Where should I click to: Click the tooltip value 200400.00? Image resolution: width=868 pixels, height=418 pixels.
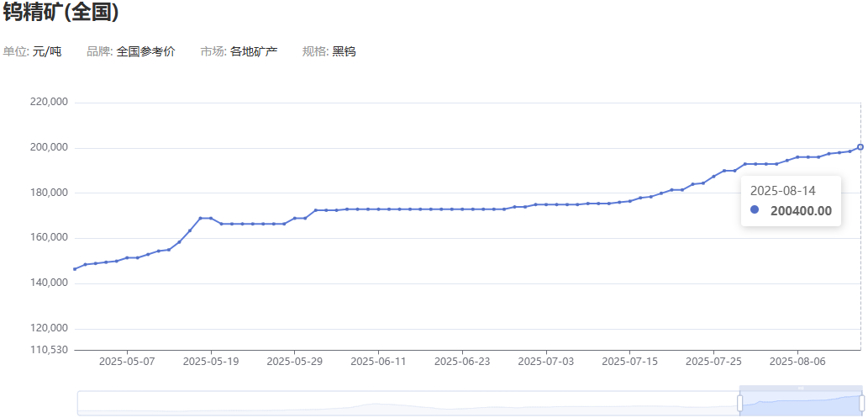(801, 210)
